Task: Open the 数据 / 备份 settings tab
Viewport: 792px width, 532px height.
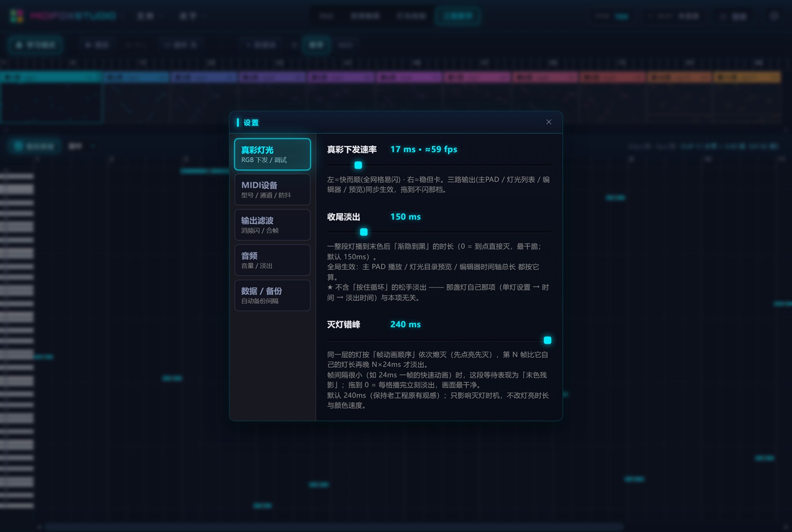Action: tap(272, 295)
